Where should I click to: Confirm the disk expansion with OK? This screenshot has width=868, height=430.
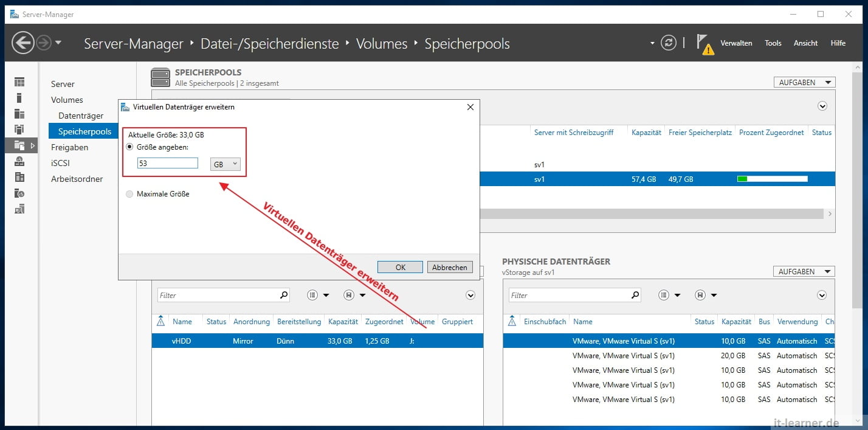click(x=400, y=266)
